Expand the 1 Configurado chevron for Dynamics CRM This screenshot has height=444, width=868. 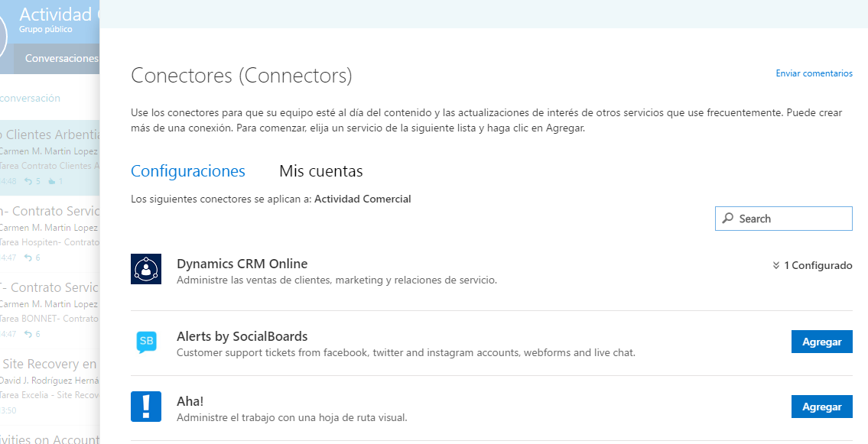point(776,266)
